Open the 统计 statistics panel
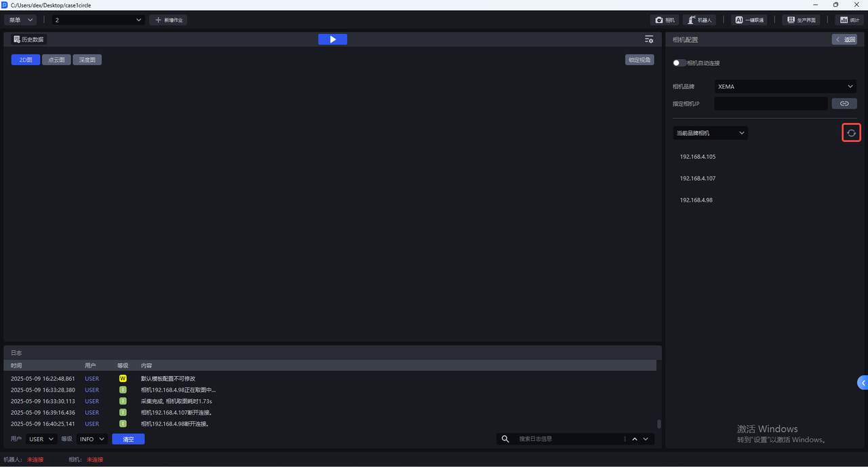This screenshot has height=467, width=868. 848,20
